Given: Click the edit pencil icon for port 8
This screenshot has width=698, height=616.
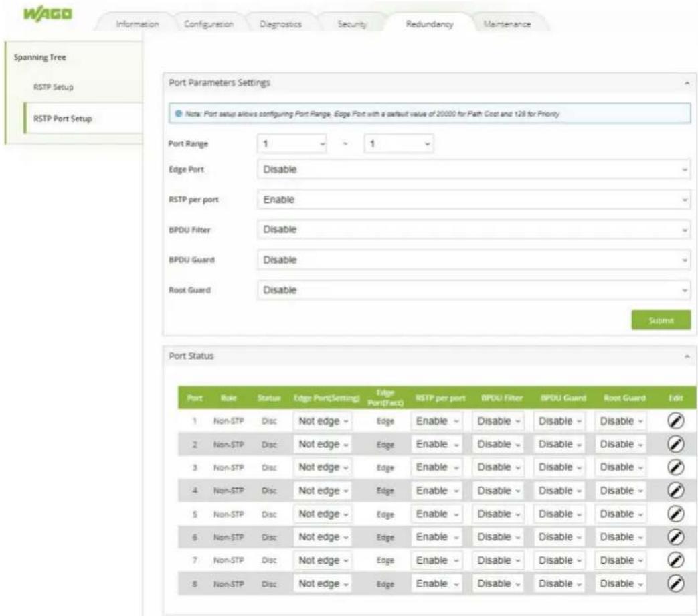Looking at the screenshot, I should tap(675, 583).
